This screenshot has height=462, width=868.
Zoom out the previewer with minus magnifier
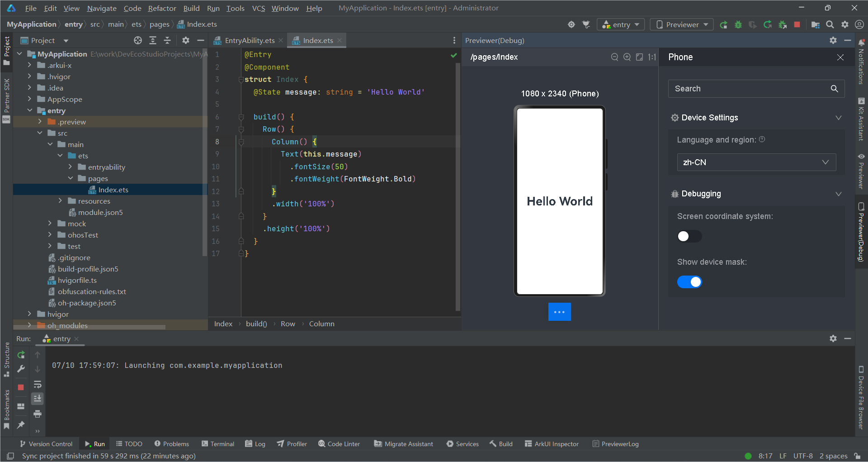(614, 57)
